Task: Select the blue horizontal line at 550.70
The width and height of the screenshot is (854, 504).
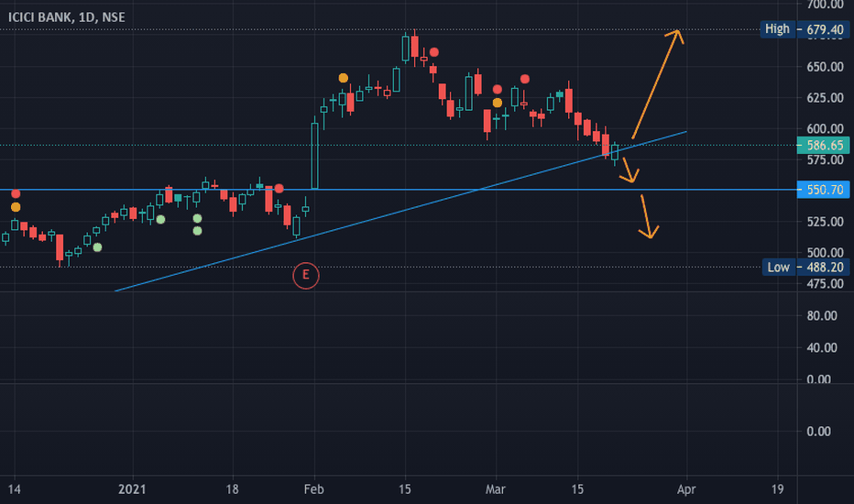Action: [x=398, y=190]
